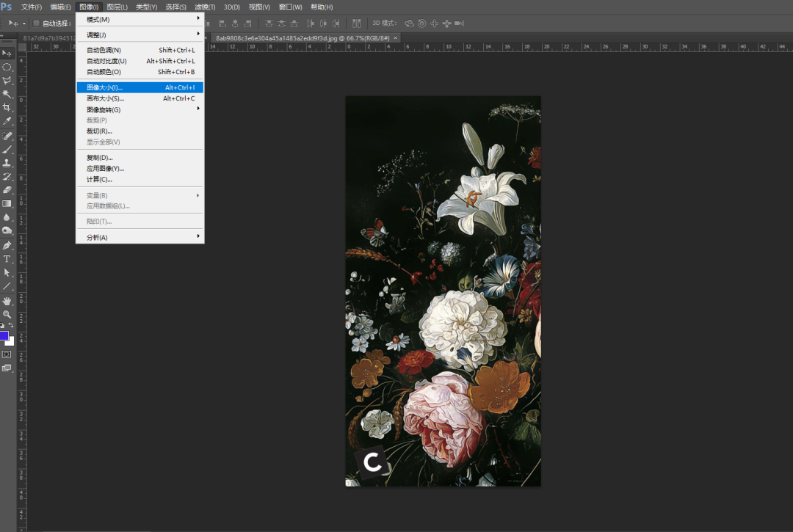Switch to the 81a7d9a7b39451 document tab
The image size is (793, 532).
click(48, 38)
